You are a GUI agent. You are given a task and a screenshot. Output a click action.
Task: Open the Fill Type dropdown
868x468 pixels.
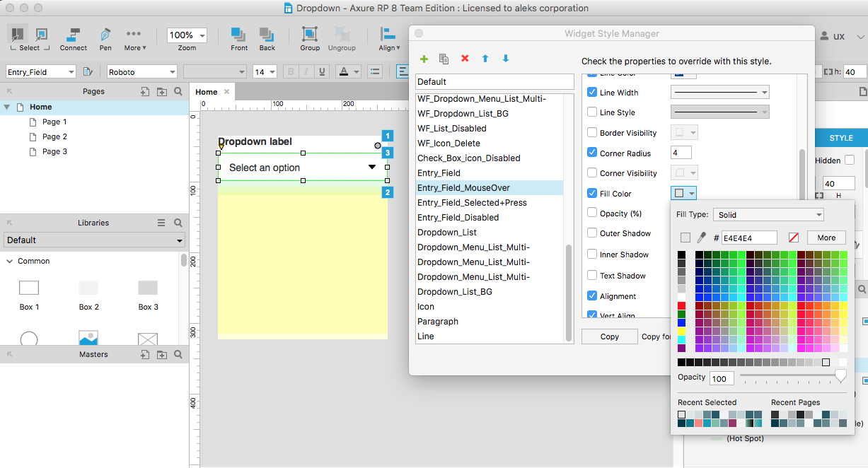click(768, 215)
